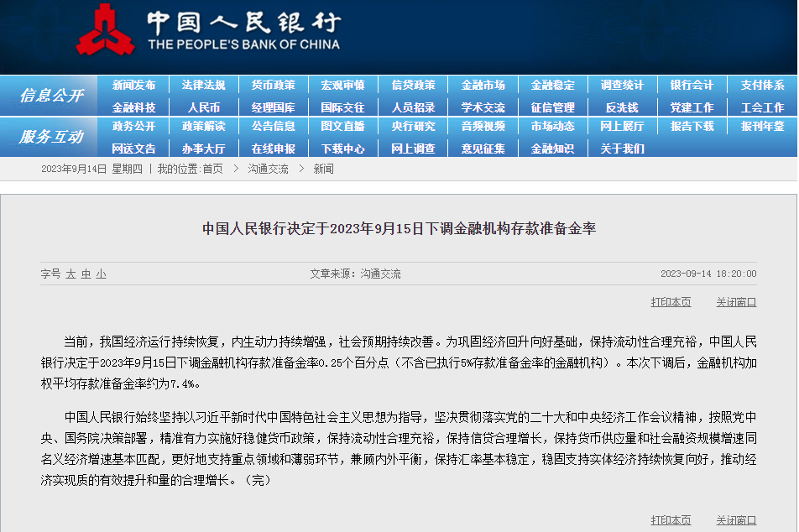This screenshot has width=799, height=532.
Task: Click 央行研究 in the menu
Action: click(413, 126)
